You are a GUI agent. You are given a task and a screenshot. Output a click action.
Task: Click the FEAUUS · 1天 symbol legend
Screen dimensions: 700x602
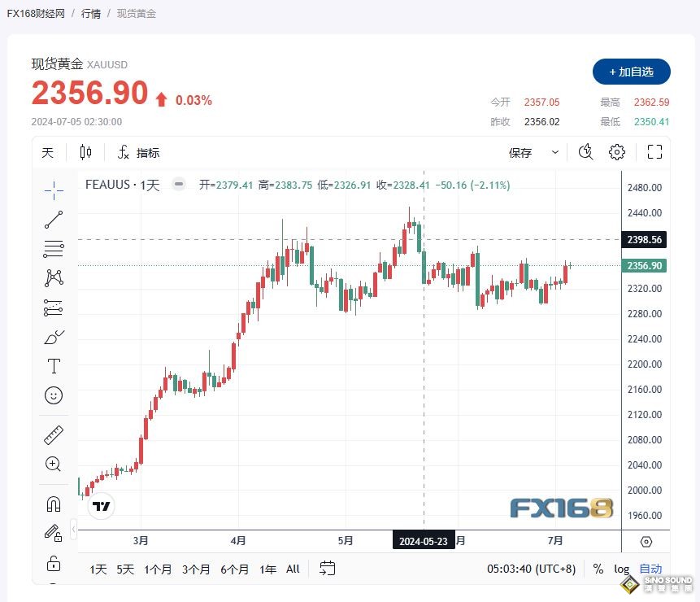click(x=122, y=185)
